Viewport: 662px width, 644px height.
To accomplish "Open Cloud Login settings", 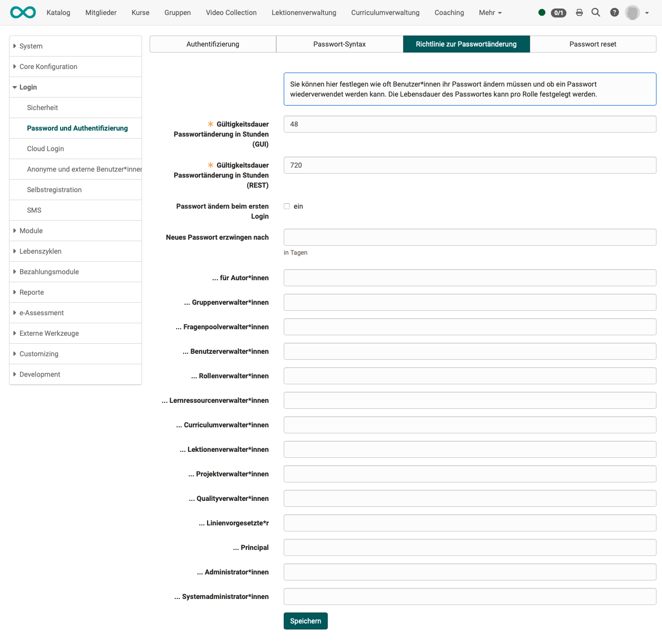I will pyautogui.click(x=76, y=149).
